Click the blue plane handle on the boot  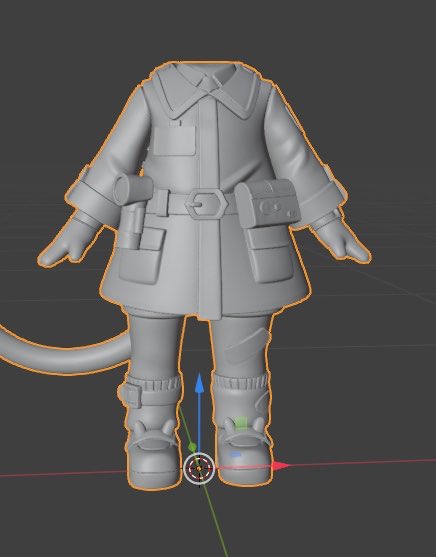[x=235, y=454]
